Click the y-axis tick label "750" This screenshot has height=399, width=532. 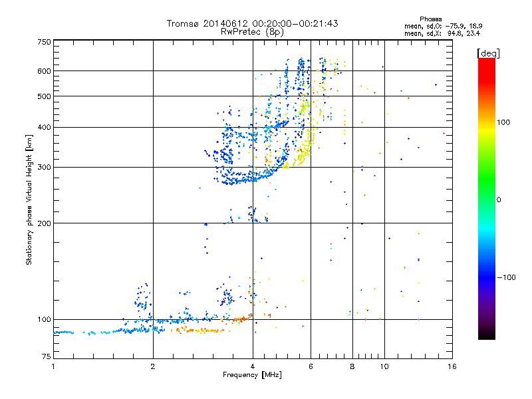(44, 42)
